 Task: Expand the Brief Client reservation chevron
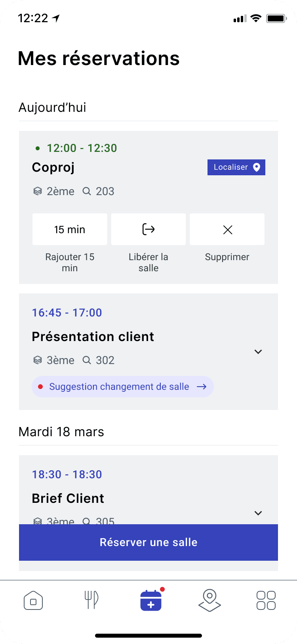pyautogui.click(x=258, y=513)
